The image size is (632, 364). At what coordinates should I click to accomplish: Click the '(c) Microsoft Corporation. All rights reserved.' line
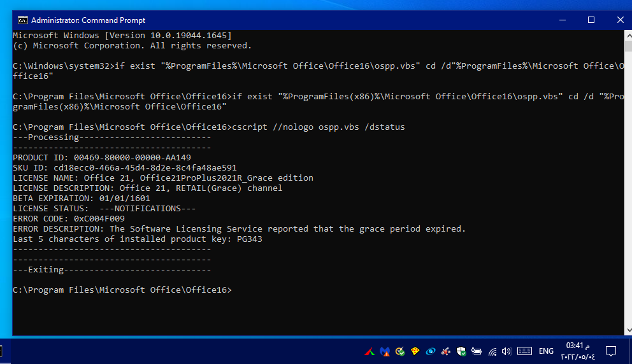133,46
